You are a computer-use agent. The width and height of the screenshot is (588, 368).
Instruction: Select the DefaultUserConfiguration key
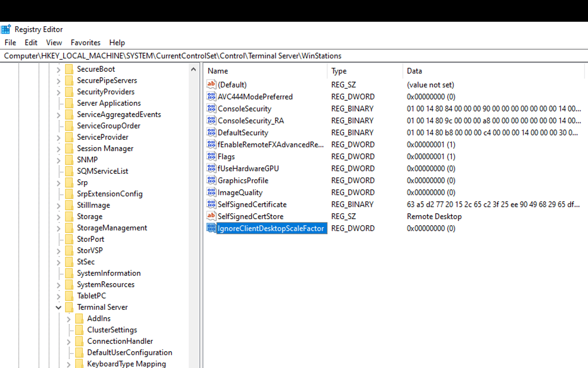(130, 353)
